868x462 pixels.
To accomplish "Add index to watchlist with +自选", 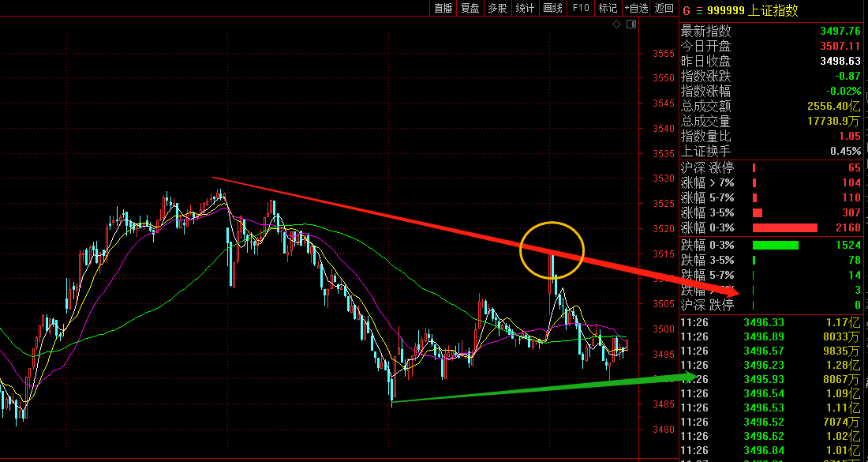I will pyautogui.click(x=636, y=8).
